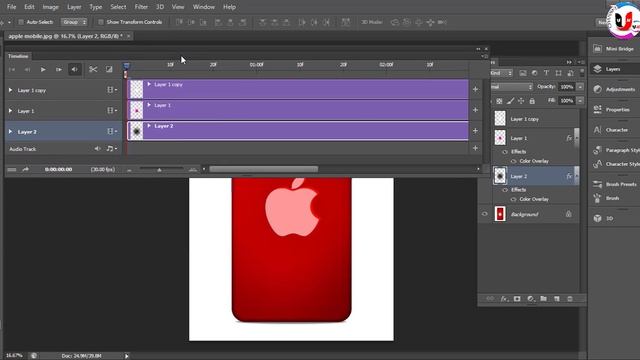
Task: Add media to Layer 1 track
Action: [475, 110]
